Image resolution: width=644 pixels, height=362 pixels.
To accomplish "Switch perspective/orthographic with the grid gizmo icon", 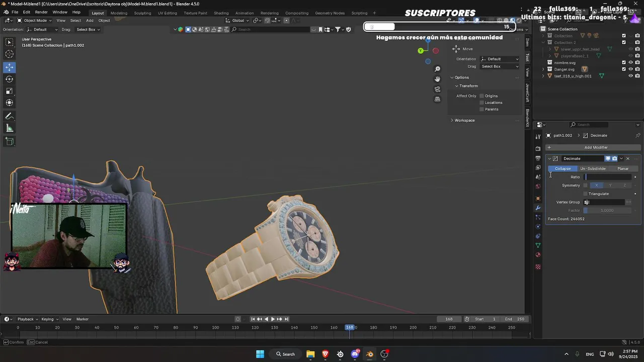I will point(437,99).
